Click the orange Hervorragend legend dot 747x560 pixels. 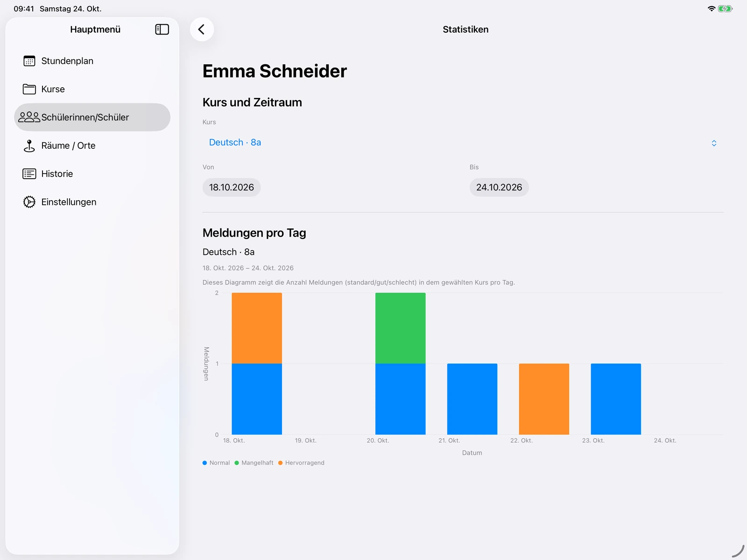(x=281, y=463)
